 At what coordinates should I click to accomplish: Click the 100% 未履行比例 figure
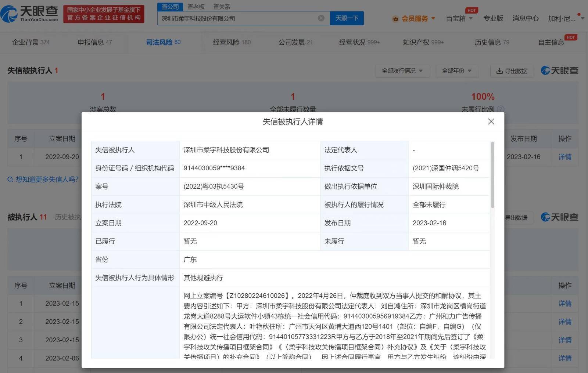[x=483, y=97]
